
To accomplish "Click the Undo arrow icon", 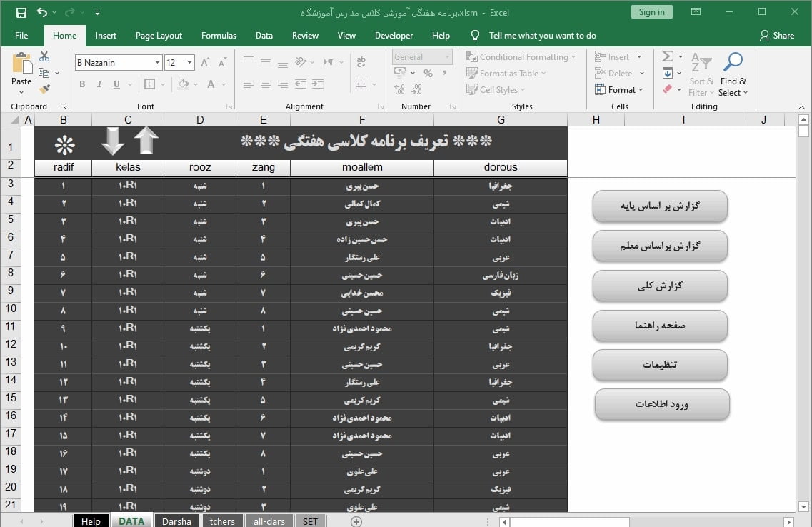I will [x=42, y=12].
